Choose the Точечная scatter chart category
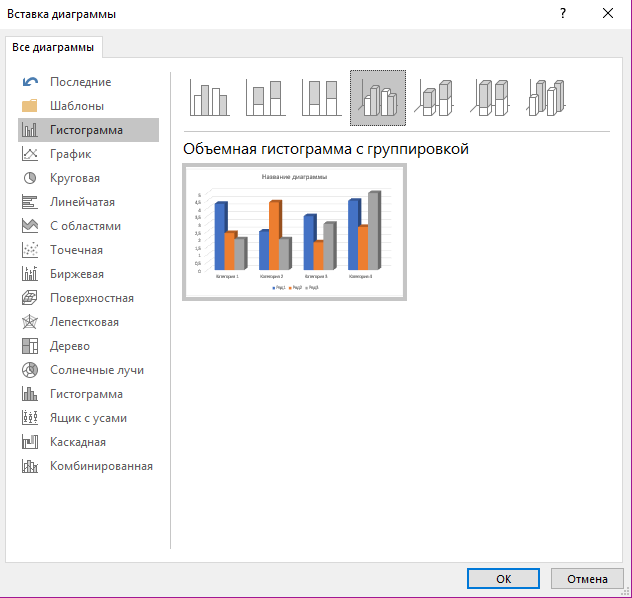This screenshot has height=598, width=632. click(89, 250)
